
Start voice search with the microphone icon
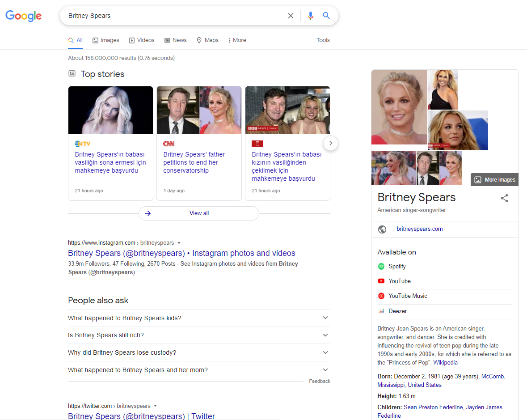pos(311,16)
